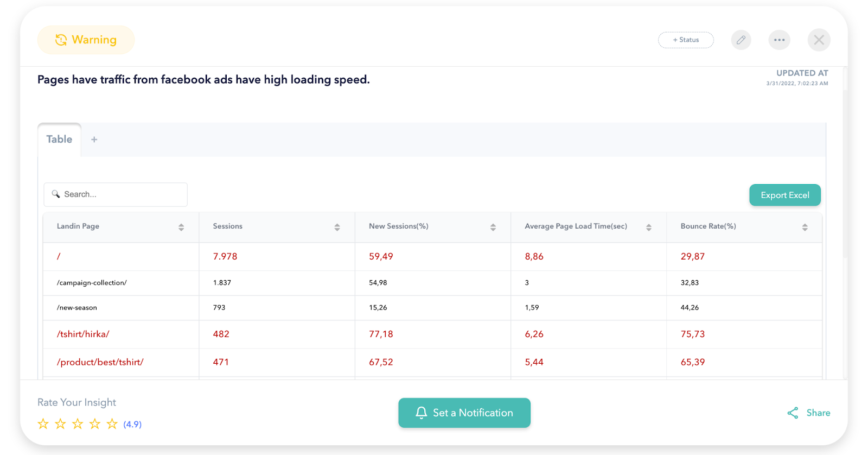
Task: Select the /campaign-collection/ table row
Action: 92,283
